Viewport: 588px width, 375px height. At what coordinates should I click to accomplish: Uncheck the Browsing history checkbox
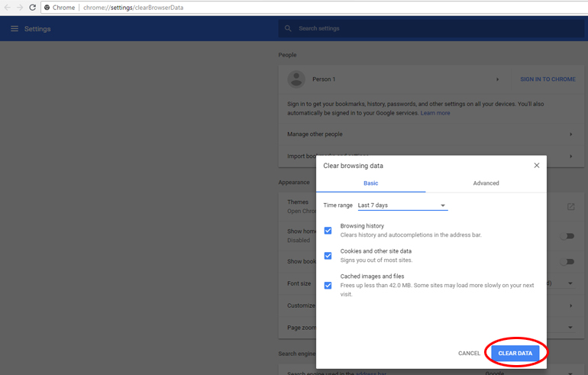coord(328,231)
